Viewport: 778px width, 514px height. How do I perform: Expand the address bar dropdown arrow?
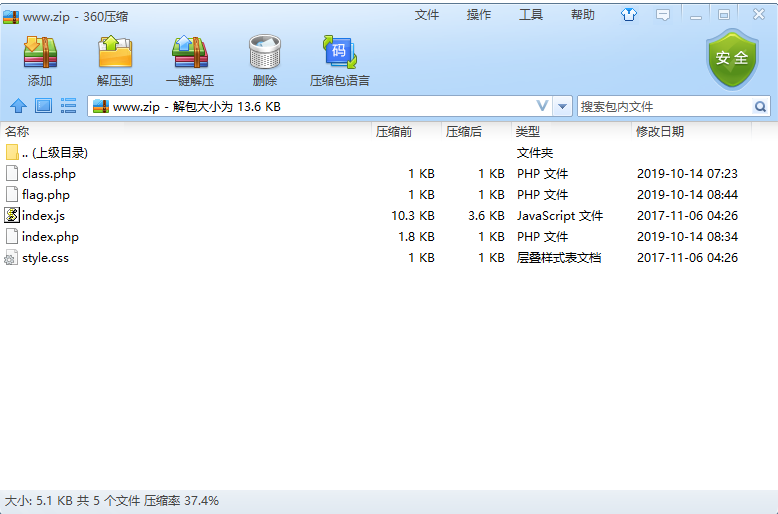562,106
